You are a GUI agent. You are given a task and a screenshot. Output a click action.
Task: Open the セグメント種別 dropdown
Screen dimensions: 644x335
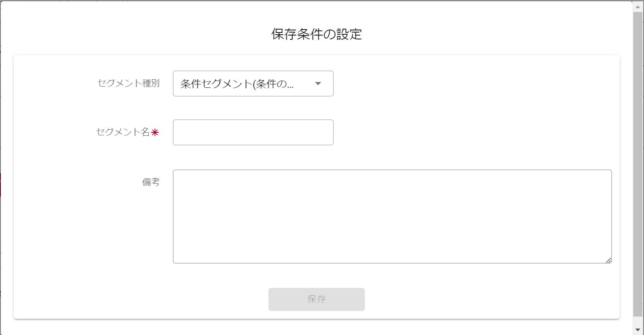tap(253, 84)
